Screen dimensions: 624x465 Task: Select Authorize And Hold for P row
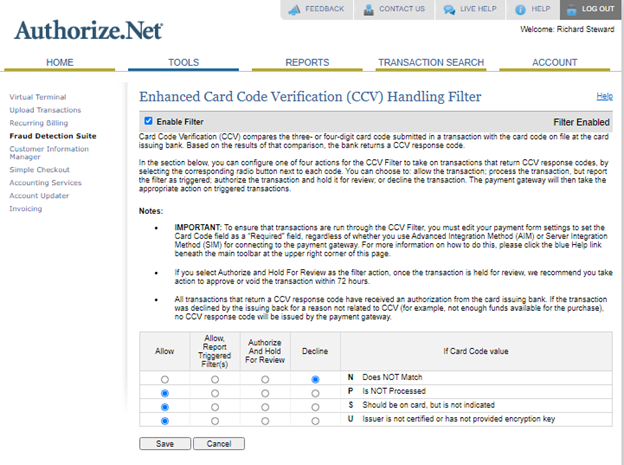point(265,393)
